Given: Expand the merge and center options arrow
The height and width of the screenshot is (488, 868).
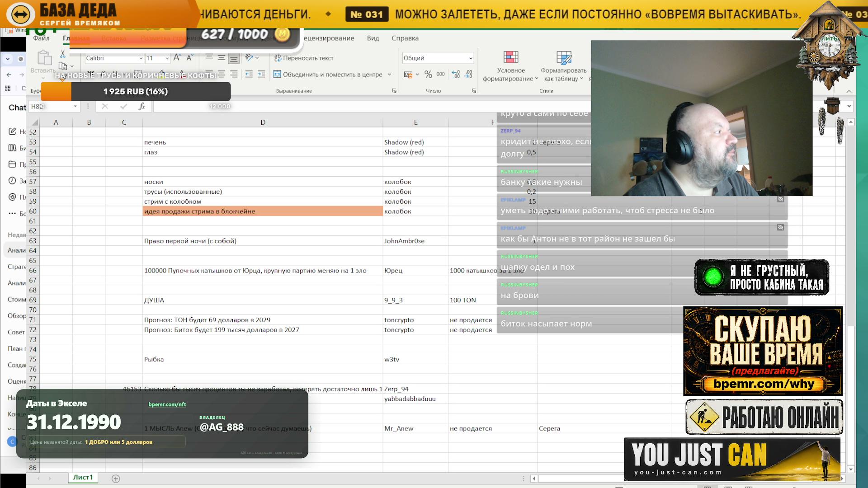Looking at the screenshot, I should point(389,75).
